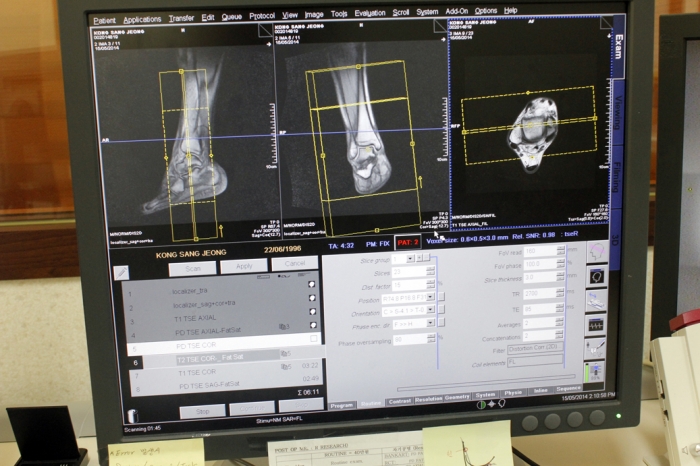Open the patient table positioning icon
This screenshot has height=466, width=700.
tap(596, 301)
